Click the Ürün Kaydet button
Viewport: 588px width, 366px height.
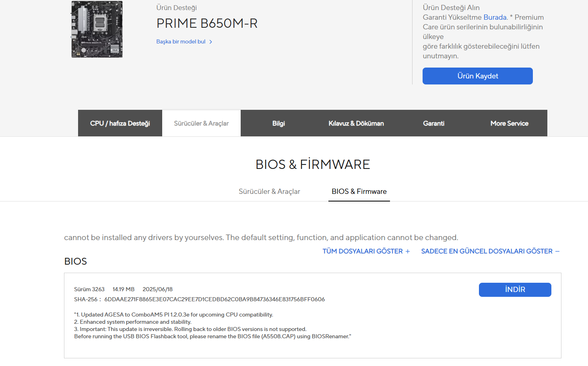coord(477,76)
